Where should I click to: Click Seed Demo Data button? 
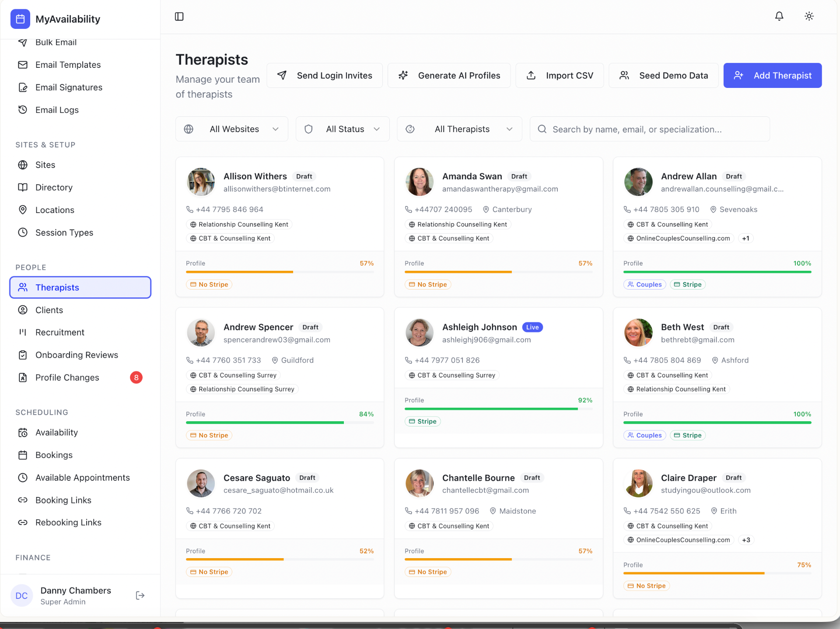(663, 76)
